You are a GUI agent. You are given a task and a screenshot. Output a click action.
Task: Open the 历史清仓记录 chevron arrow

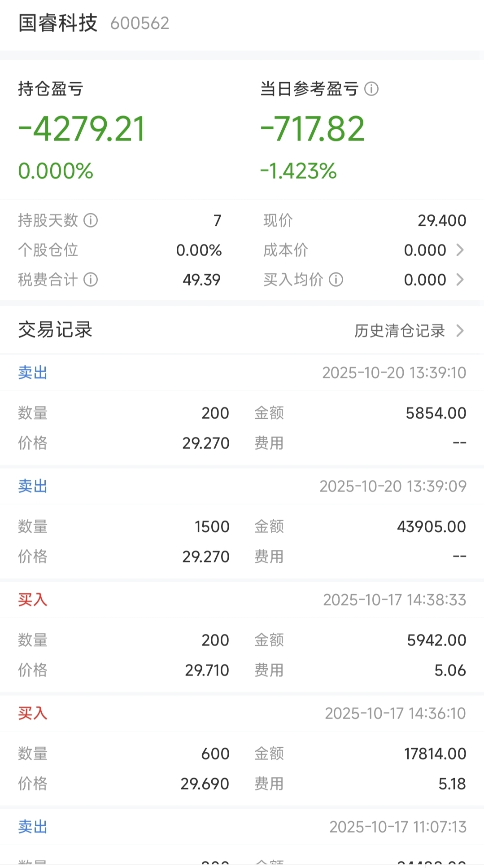coord(460,331)
